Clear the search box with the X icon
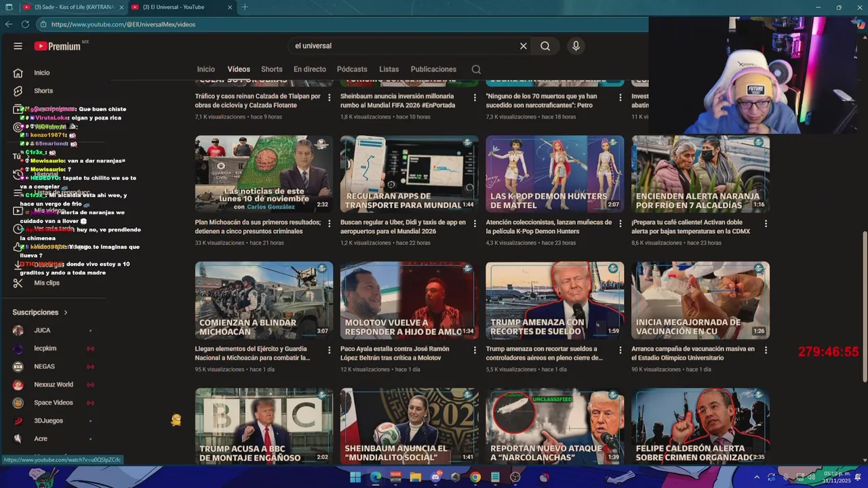Screen dimensions: 868x488 524,46
